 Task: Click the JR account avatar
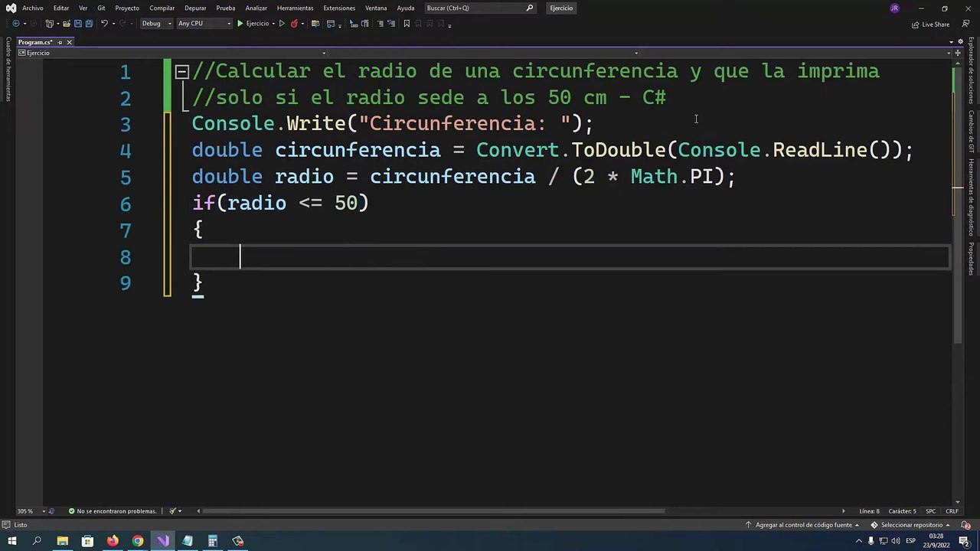tap(894, 8)
